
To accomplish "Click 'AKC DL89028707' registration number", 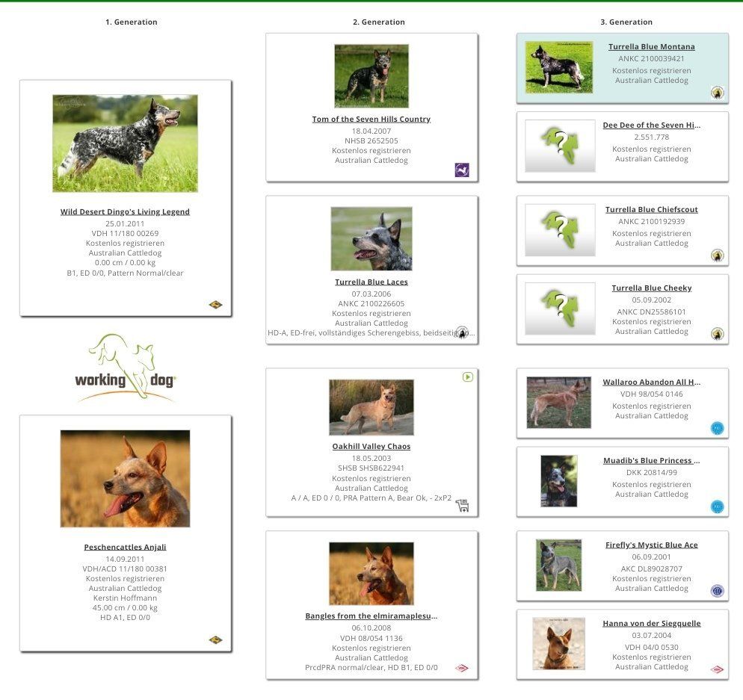I will pos(652,569).
